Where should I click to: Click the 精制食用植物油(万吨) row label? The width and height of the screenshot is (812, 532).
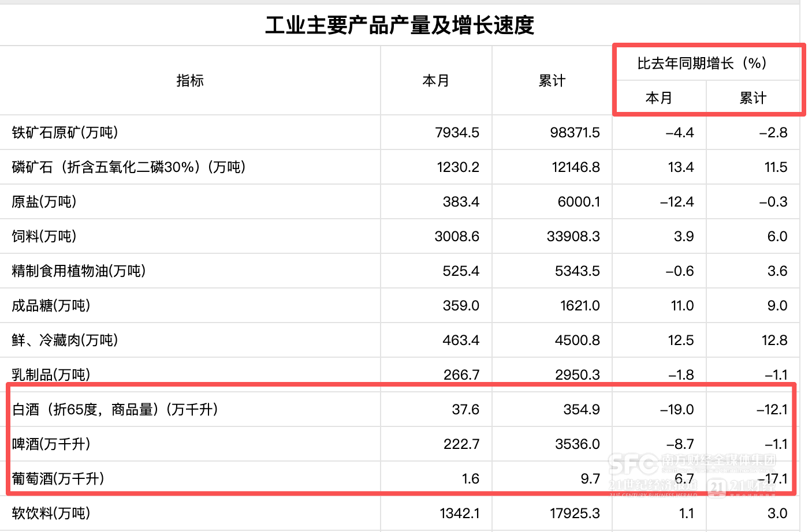[x=79, y=271]
